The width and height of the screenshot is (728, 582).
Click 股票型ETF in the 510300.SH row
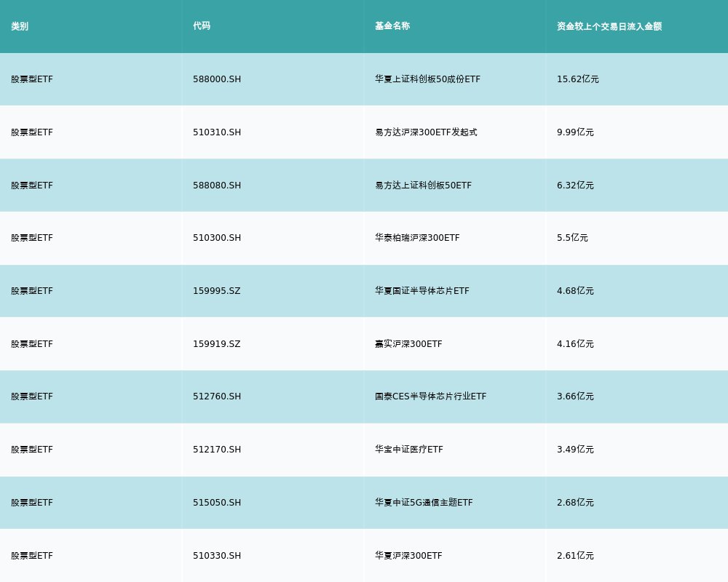pos(32,238)
